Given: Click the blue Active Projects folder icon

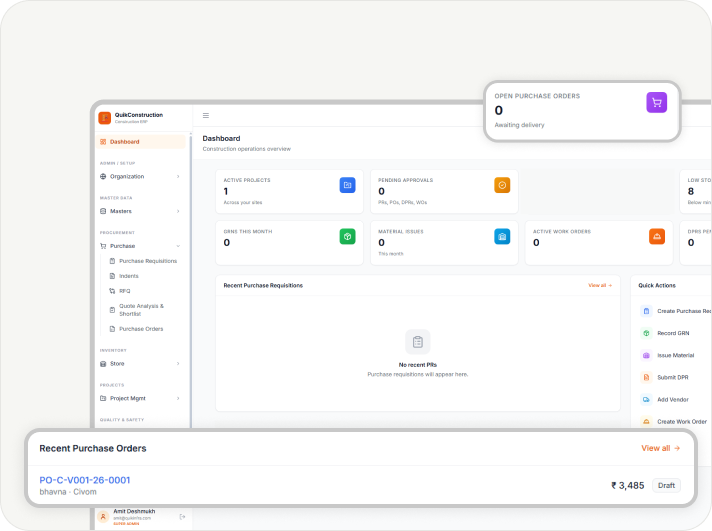Looking at the screenshot, I should pos(347,185).
